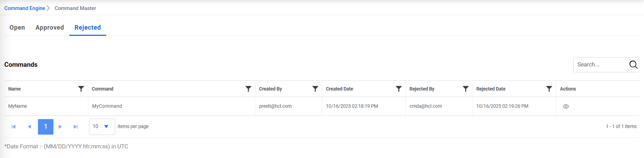
Task: Select page 1 button
Action: [x=46, y=127]
